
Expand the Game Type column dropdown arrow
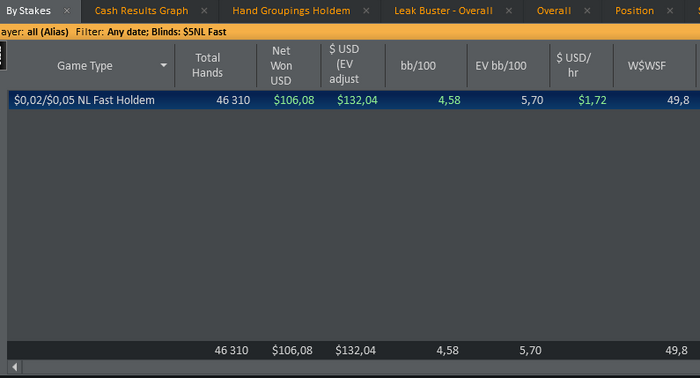click(x=164, y=66)
